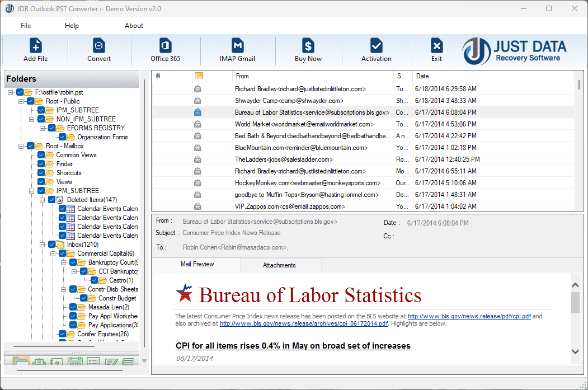The width and height of the screenshot is (588, 390).
Task: Open the File menu
Action: [x=26, y=26]
